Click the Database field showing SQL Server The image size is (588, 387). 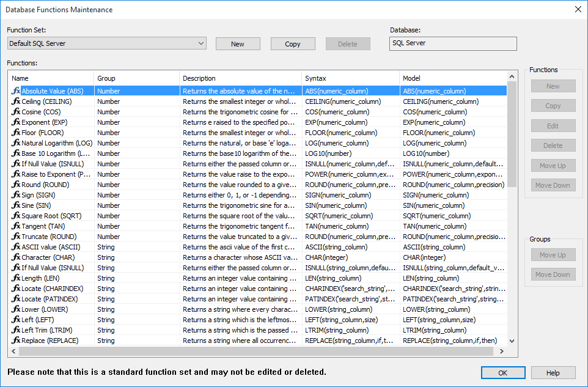[x=452, y=43]
